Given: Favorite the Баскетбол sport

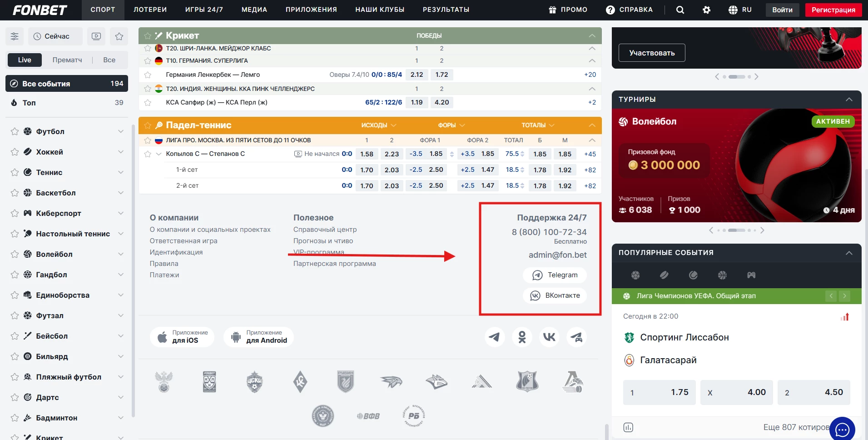Looking at the screenshot, I should click(15, 193).
